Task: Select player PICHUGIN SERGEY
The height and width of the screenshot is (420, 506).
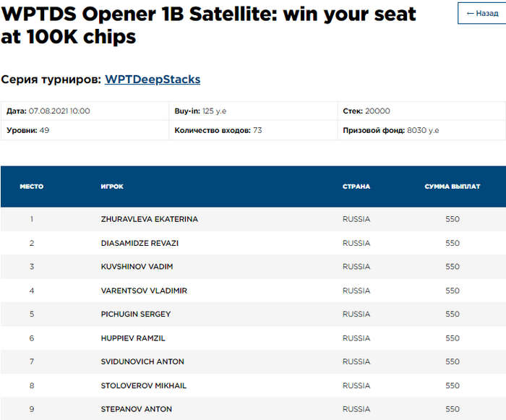Action: (x=136, y=314)
